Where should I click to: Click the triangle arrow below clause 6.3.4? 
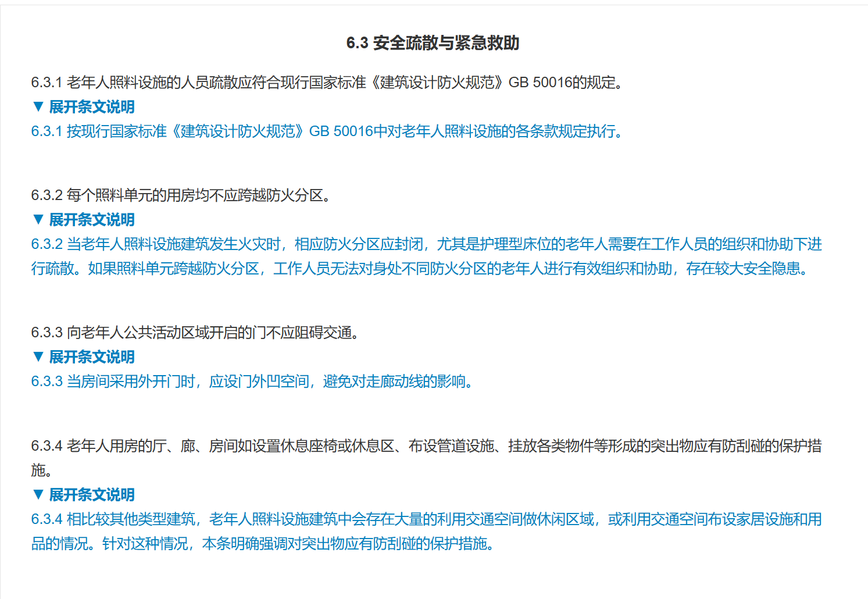[x=38, y=494]
